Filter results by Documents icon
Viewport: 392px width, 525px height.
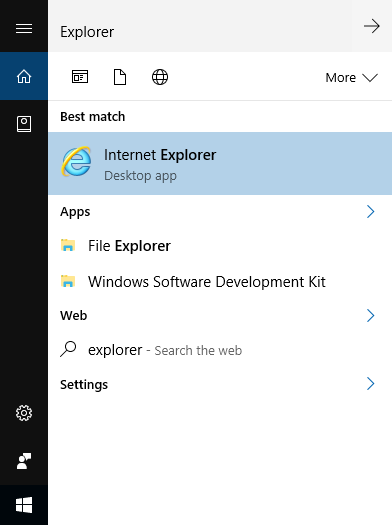(x=120, y=77)
